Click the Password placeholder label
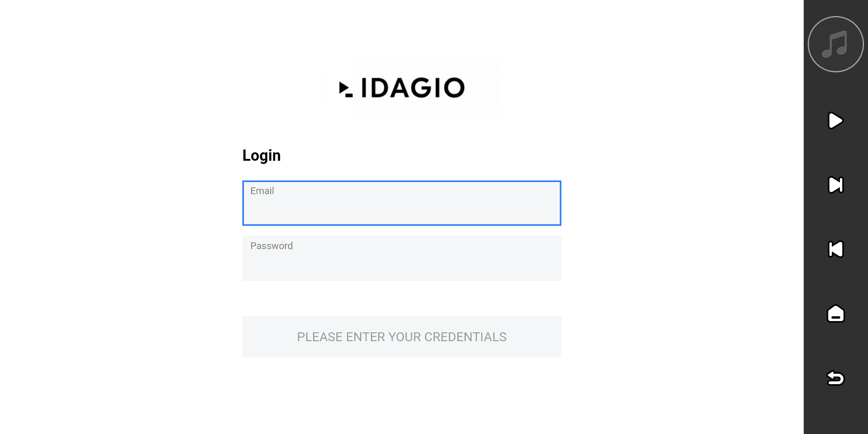The width and height of the screenshot is (868, 434). [x=272, y=246]
